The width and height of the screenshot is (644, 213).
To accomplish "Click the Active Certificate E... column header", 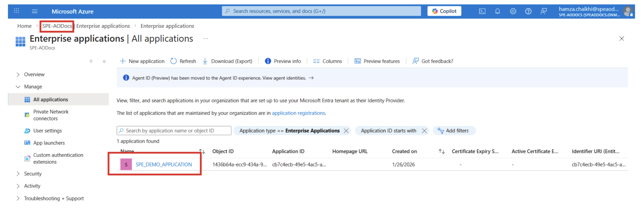I will (535, 151).
